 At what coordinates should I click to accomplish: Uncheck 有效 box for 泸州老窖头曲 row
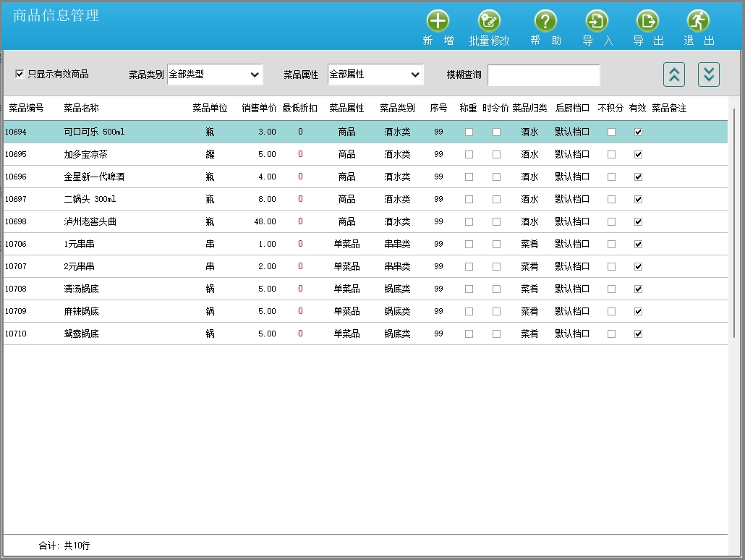click(x=638, y=222)
